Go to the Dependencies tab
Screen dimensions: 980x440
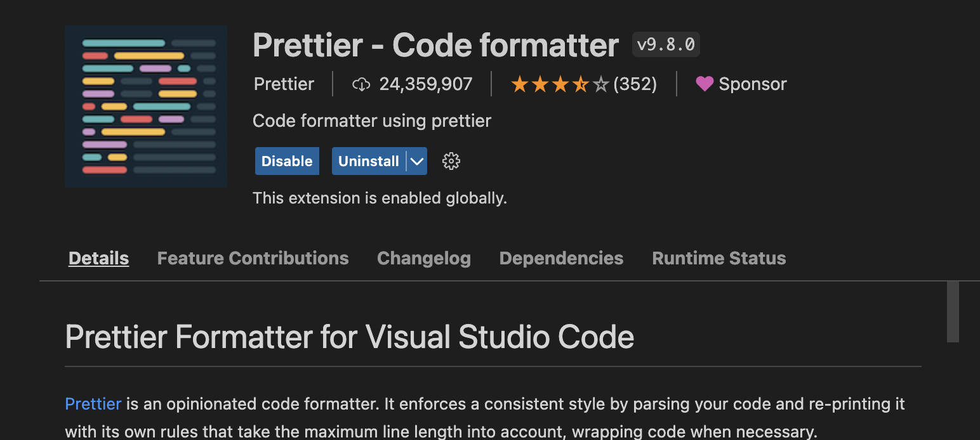click(x=561, y=258)
